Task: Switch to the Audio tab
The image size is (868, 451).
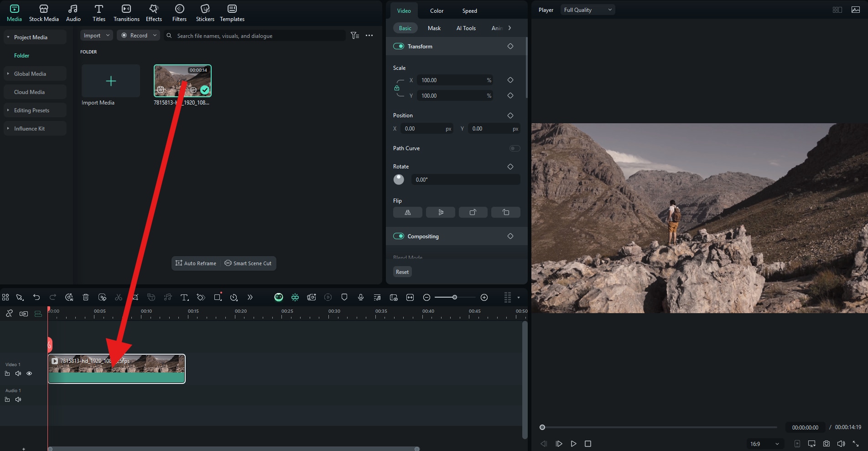Action: pos(73,13)
